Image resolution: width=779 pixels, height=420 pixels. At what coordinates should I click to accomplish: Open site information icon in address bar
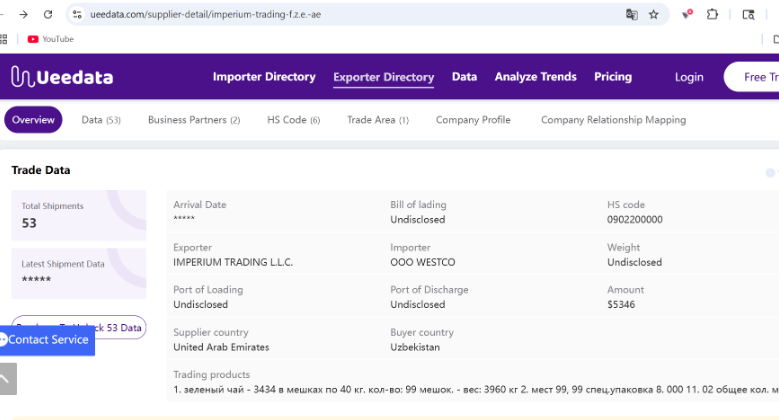pos(77,14)
